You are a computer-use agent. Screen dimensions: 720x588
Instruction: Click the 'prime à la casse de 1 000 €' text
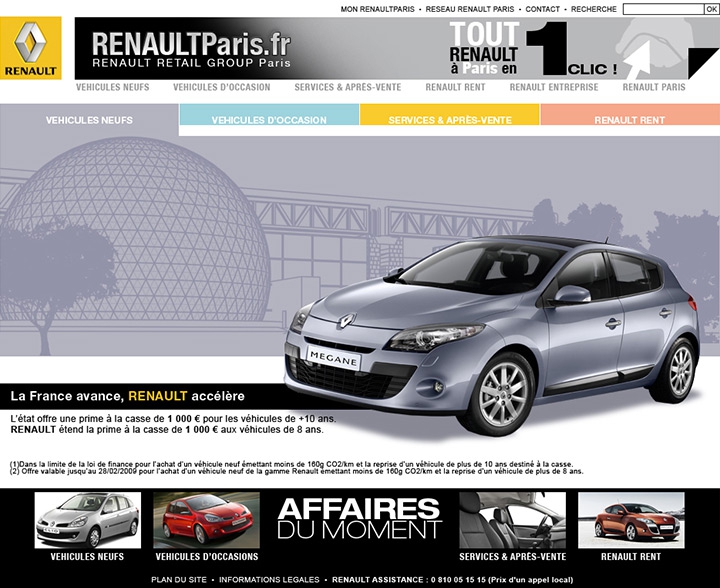click(x=173, y=425)
